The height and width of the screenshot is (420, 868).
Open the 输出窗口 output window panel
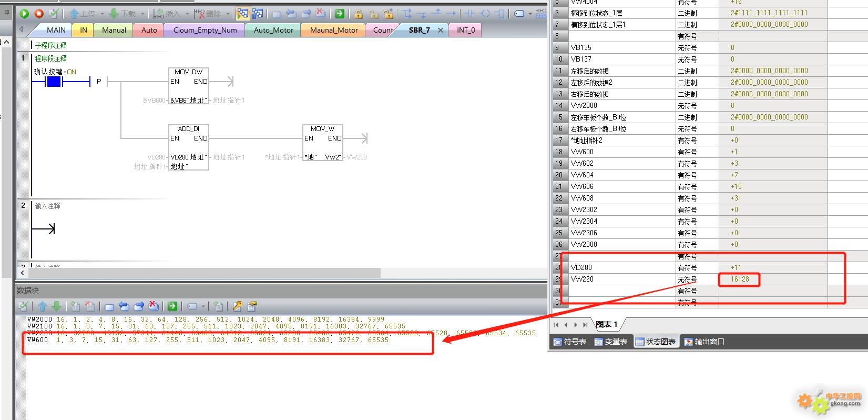(x=704, y=342)
